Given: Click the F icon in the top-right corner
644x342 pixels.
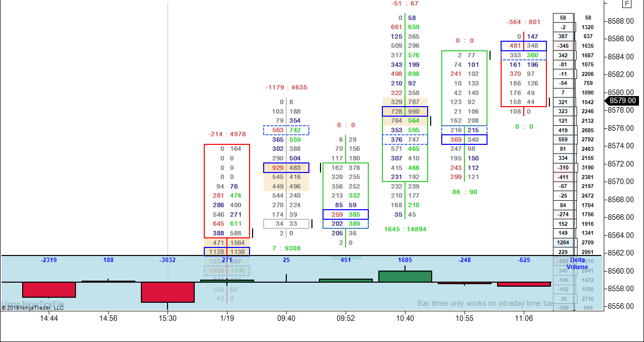Looking at the screenshot, I should tap(627, 4).
